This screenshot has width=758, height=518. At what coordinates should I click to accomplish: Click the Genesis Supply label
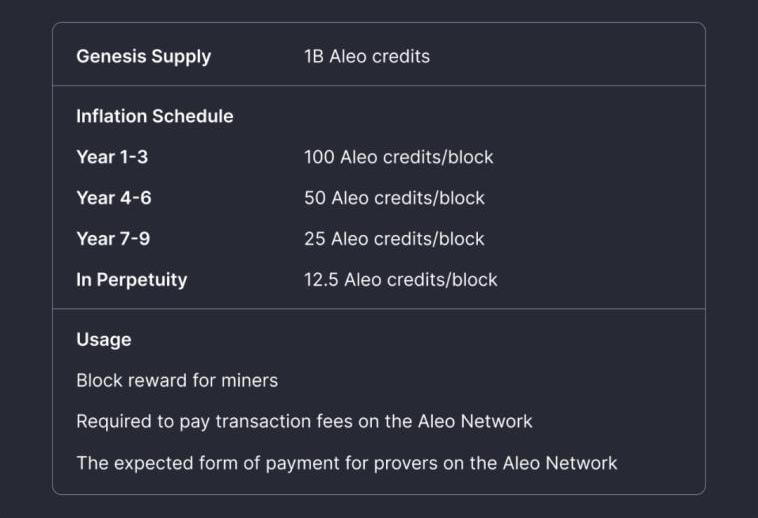144,57
